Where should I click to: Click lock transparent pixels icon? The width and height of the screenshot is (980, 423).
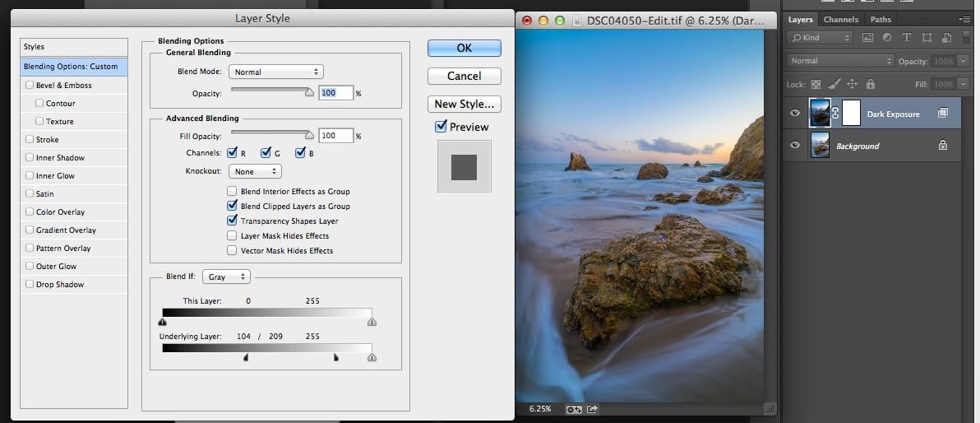tap(816, 84)
